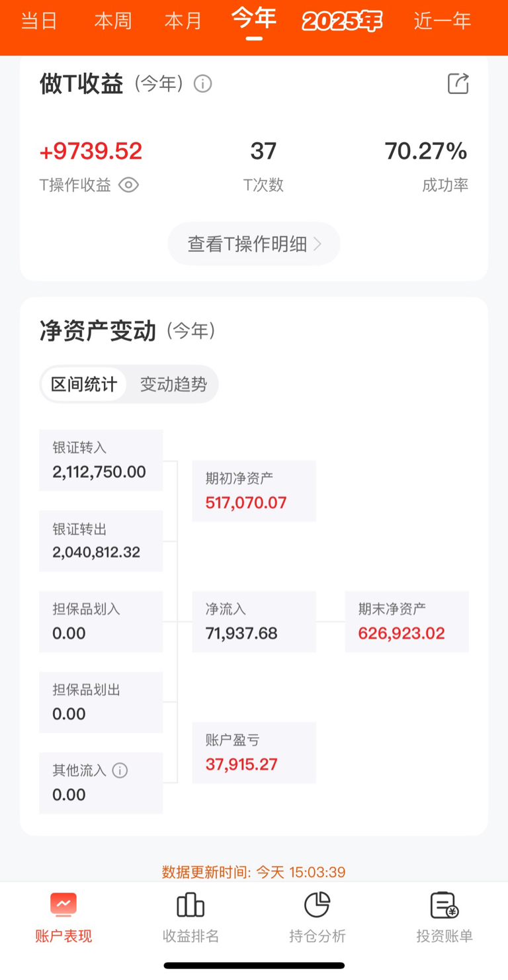
Task: Tap the share icon beside 做T收益
Action: pyautogui.click(x=458, y=84)
